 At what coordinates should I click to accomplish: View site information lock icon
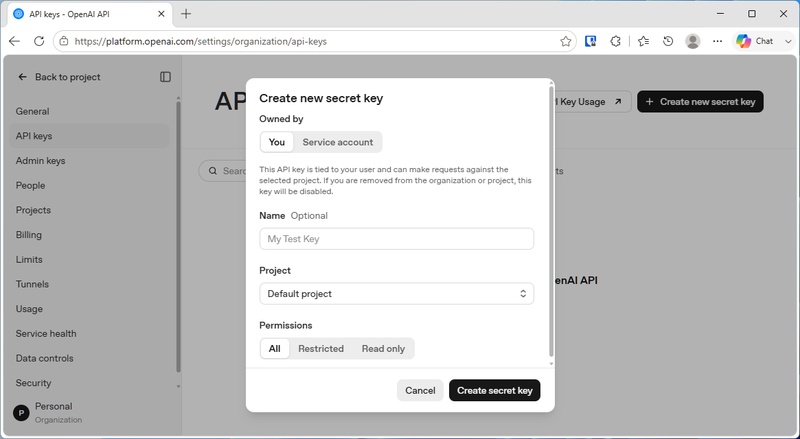64,41
